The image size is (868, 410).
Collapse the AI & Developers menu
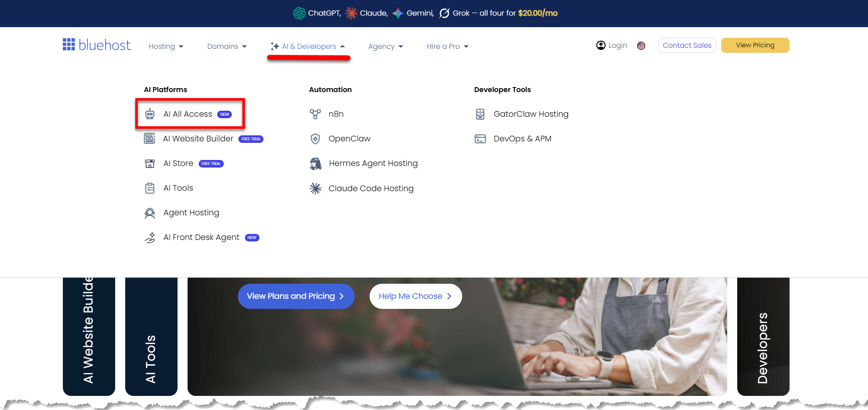pyautogui.click(x=308, y=46)
